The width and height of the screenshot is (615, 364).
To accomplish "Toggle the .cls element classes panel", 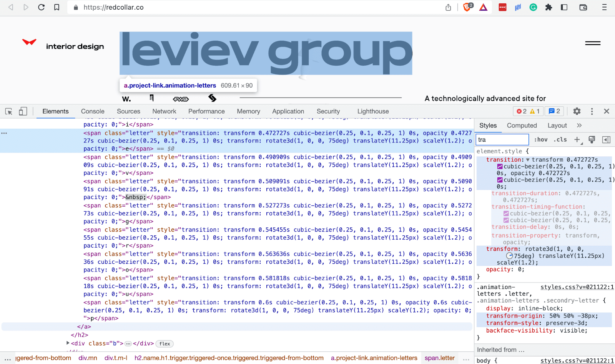I will coord(560,140).
